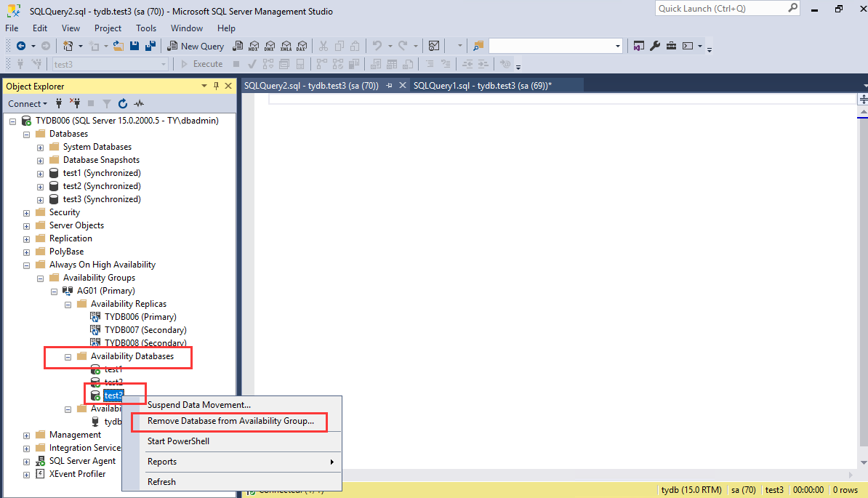Click the Undo arrow icon
This screenshot has height=498, width=868.
coord(377,46)
